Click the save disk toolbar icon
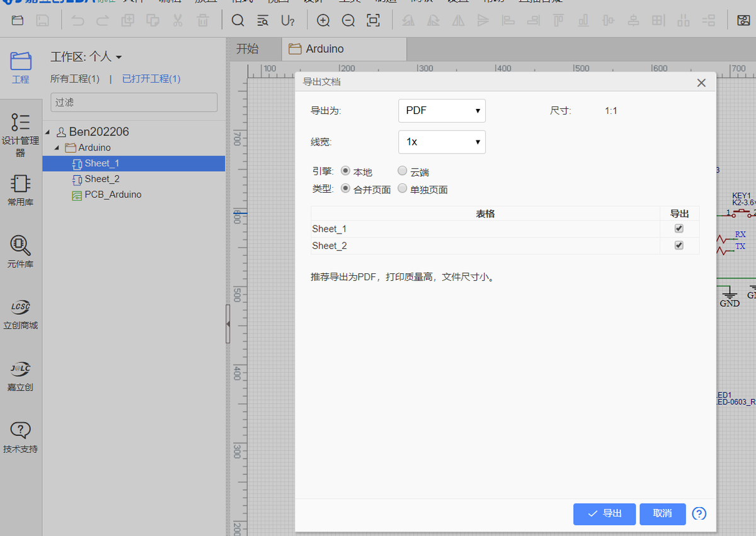Screen dimensions: 756x536 pyautogui.click(x=42, y=21)
